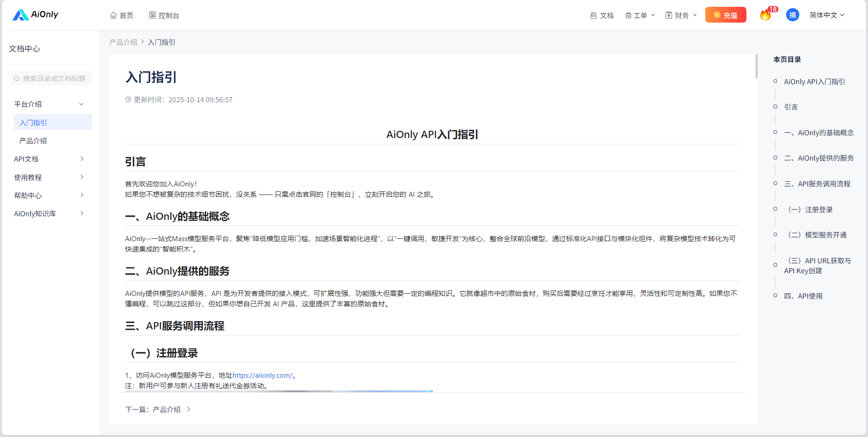This screenshot has width=868, height=437.
Task: Open the https://aiionly.com/ link
Action: pyautogui.click(x=262, y=375)
